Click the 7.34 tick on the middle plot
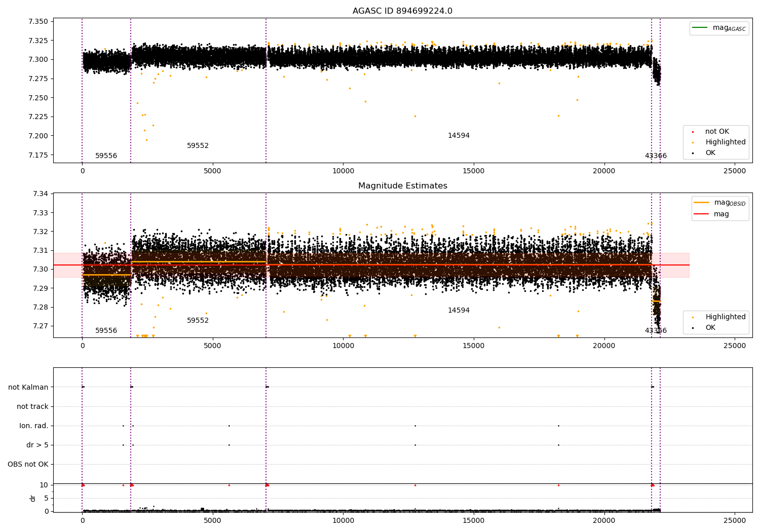Viewport: 760px width, 532px height. pyautogui.click(x=40, y=194)
